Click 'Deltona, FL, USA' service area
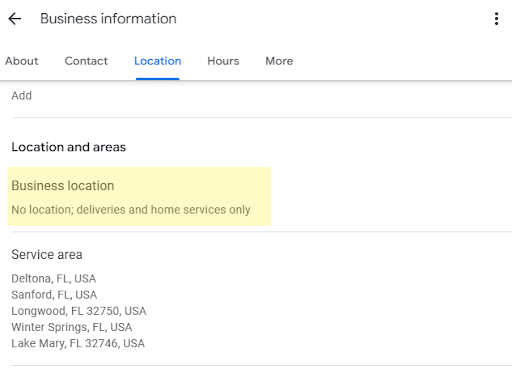 54,278
